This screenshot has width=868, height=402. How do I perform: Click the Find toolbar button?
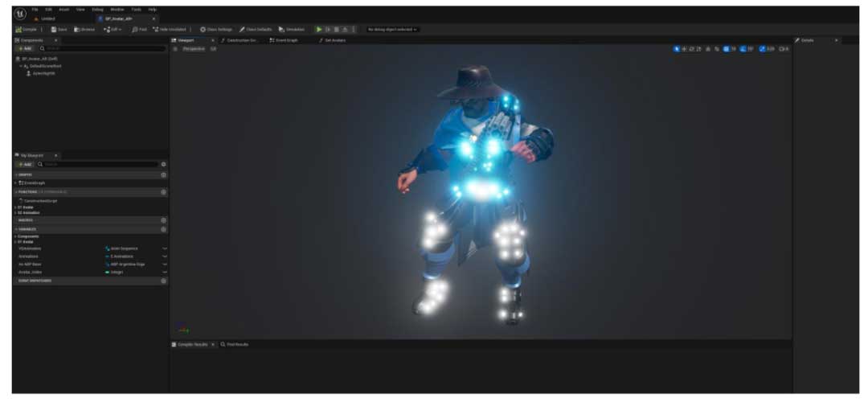pos(140,29)
